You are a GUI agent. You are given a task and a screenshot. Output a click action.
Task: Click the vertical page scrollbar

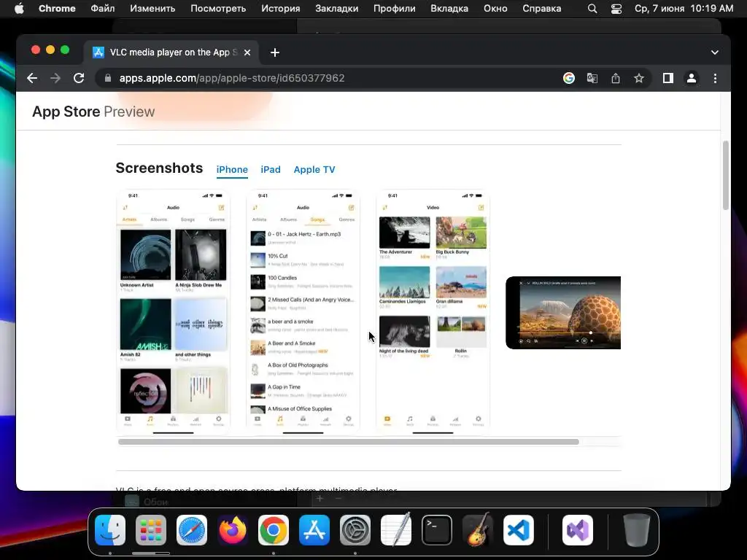pyautogui.click(x=726, y=175)
